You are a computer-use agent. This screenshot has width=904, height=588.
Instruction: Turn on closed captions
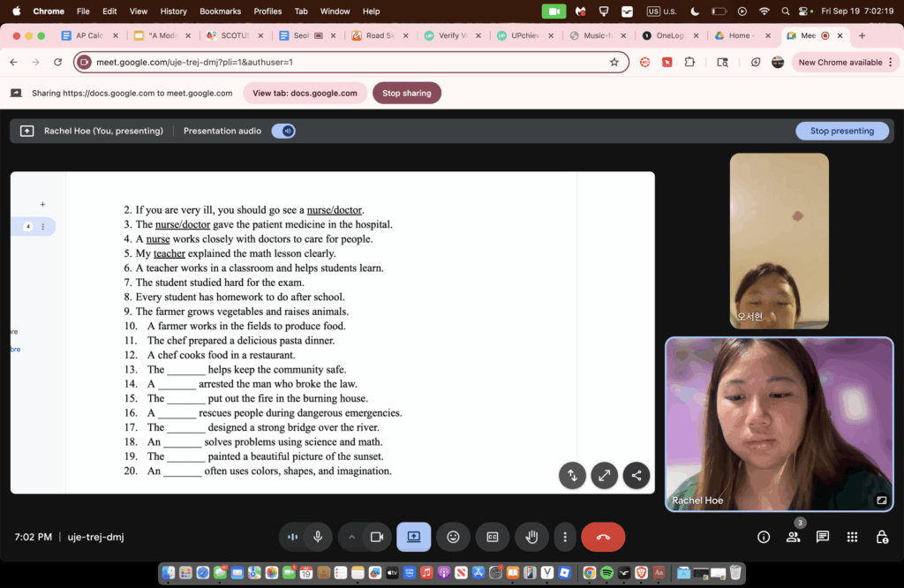coord(493,537)
